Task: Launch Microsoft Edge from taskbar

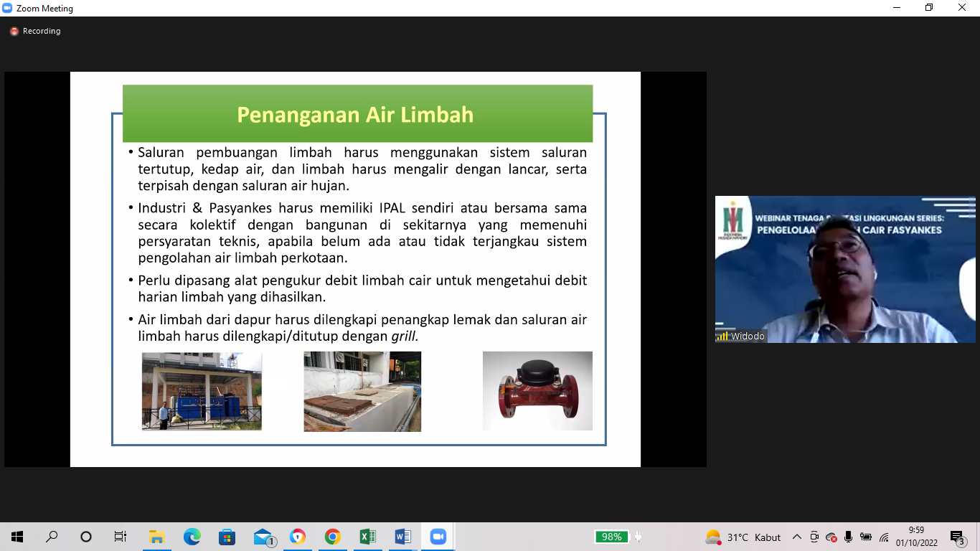Action: click(x=192, y=537)
